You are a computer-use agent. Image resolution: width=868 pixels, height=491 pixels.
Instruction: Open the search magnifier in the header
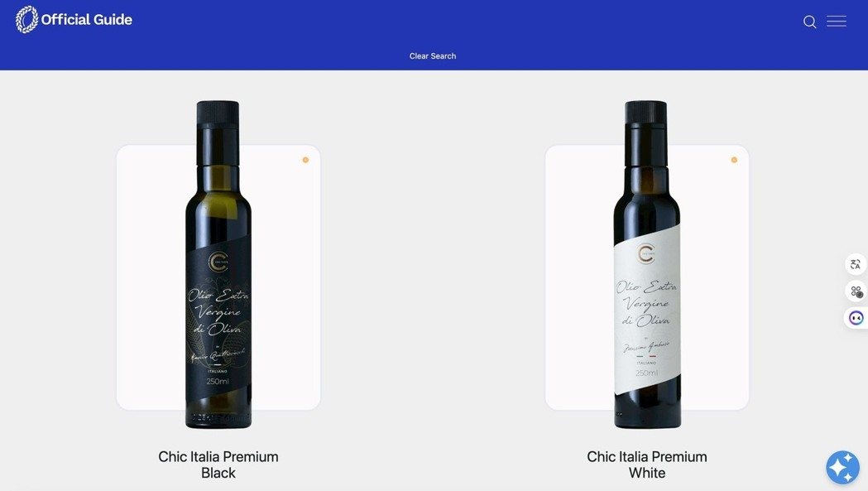click(809, 22)
